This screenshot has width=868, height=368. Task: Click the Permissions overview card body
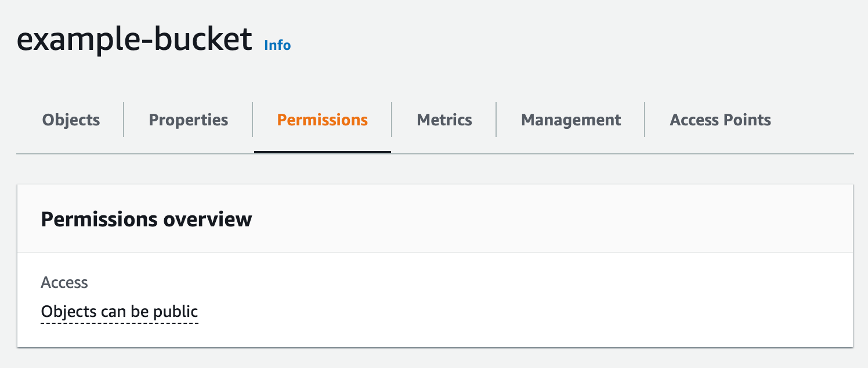point(434,297)
